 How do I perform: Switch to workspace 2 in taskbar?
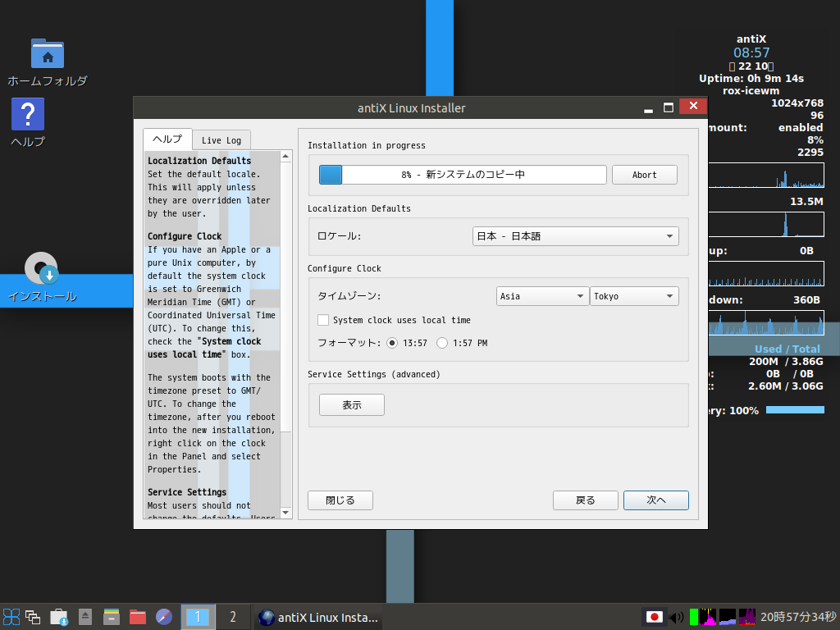(232, 617)
